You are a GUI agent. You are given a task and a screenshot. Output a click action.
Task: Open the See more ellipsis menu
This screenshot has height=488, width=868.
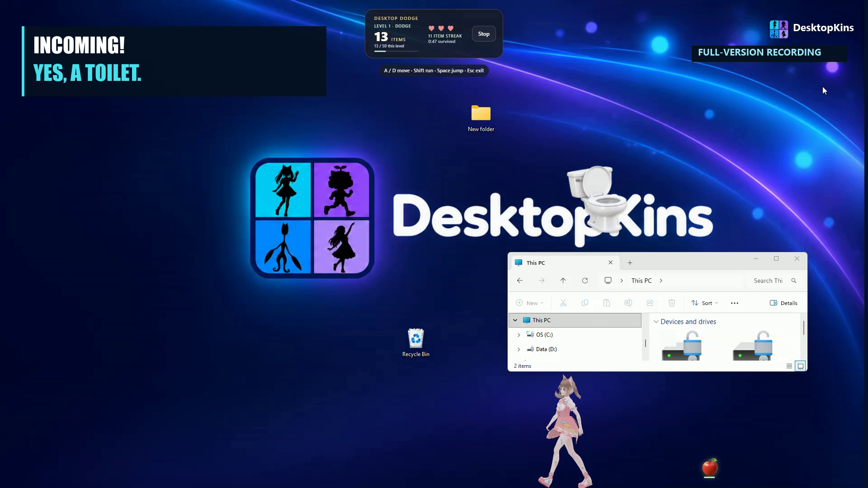click(x=735, y=303)
